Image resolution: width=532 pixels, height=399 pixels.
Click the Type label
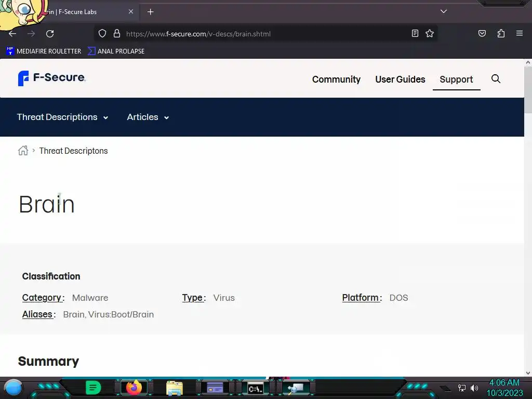coord(194,298)
